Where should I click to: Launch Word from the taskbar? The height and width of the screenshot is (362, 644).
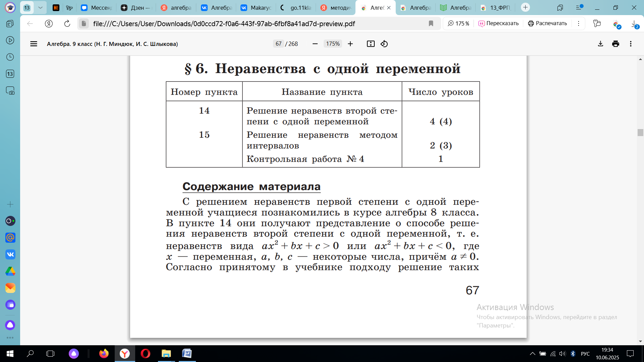(187, 354)
